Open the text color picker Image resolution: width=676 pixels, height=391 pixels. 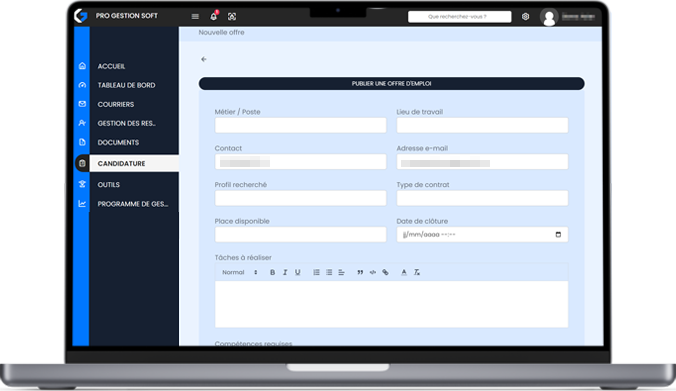(404, 272)
